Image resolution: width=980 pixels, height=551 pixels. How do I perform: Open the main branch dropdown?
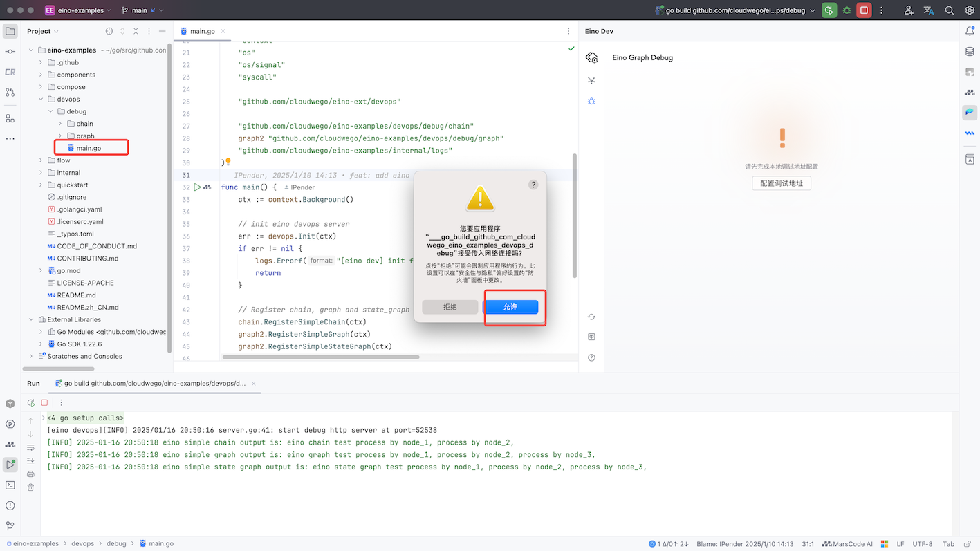click(143, 10)
